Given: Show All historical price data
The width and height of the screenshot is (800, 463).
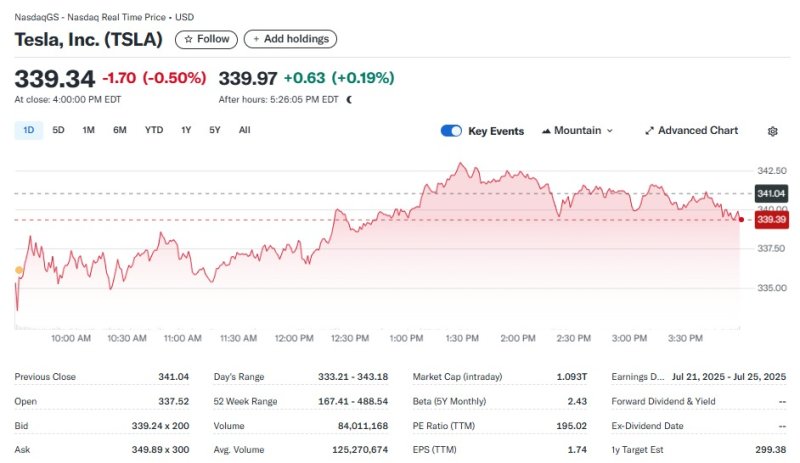Looking at the screenshot, I should coord(245,130).
